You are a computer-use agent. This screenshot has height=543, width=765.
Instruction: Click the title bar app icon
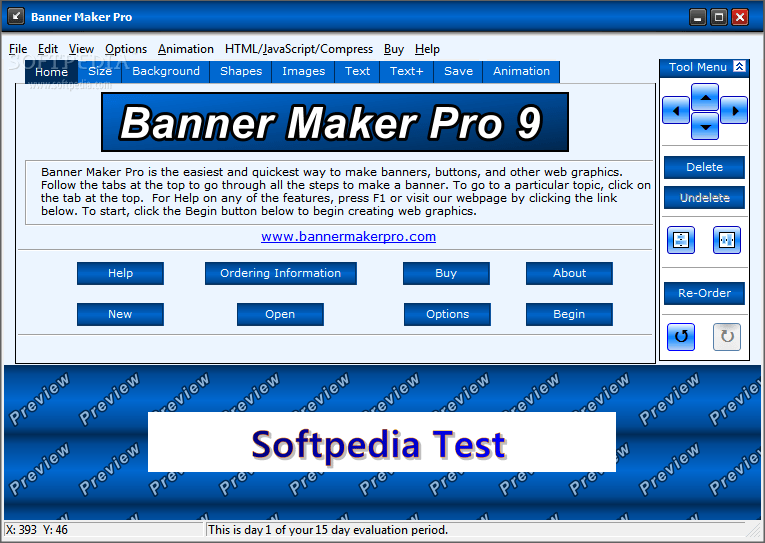16,17
